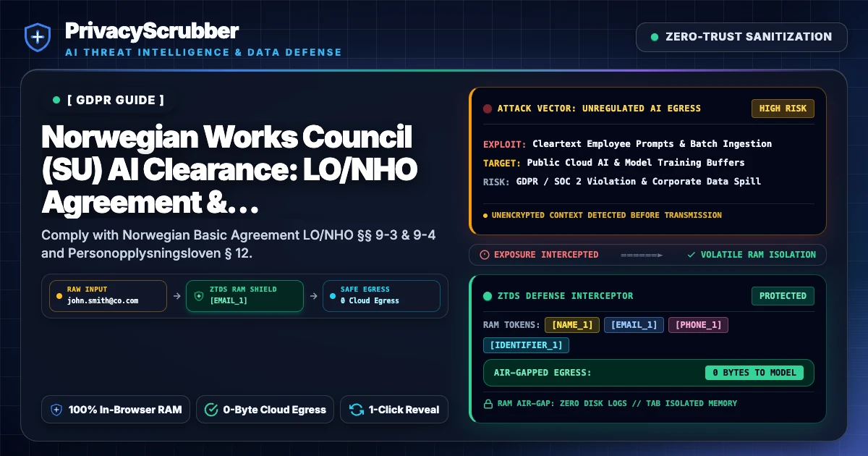The image size is (868, 456).
Task: Click the AI THREAT INTELLIGENCE & DATA DEFENSE subtitle
Action: tap(203, 52)
